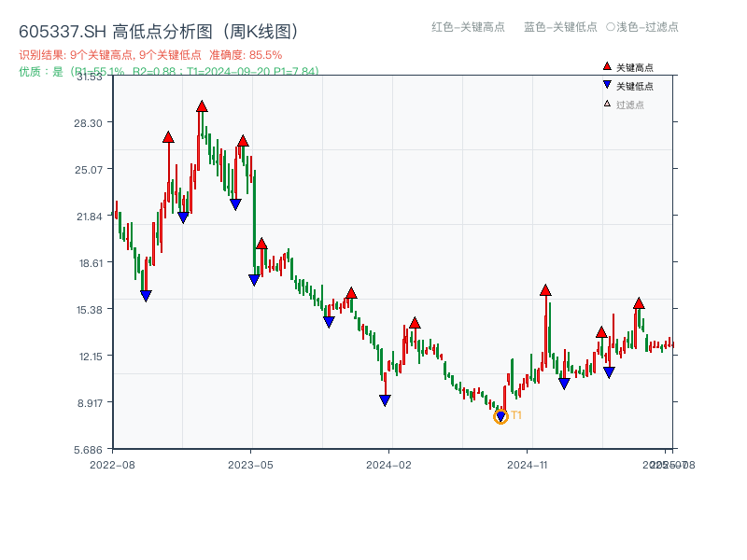
Task: Select the blue down-triangle marker near 2023-05
Action: coord(253,279)
